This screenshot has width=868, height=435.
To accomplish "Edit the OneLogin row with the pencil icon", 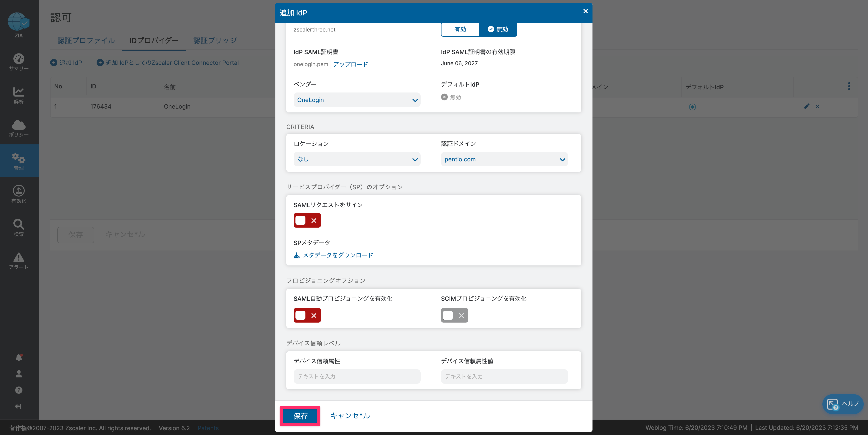I will click(806, 107).
